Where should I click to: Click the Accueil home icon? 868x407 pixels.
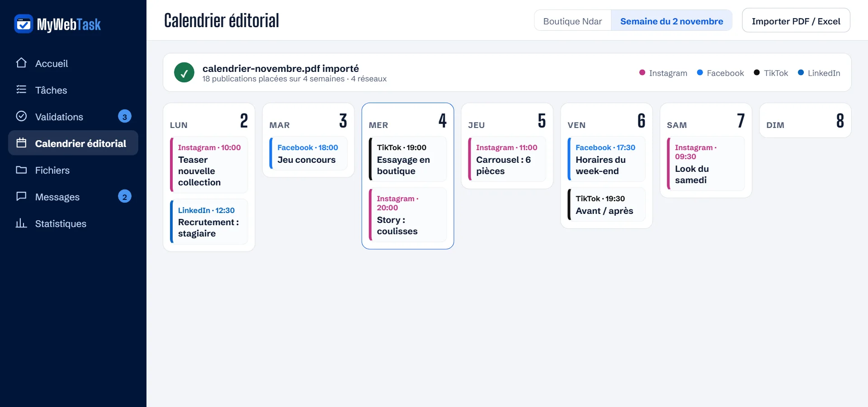click(21, 63)
